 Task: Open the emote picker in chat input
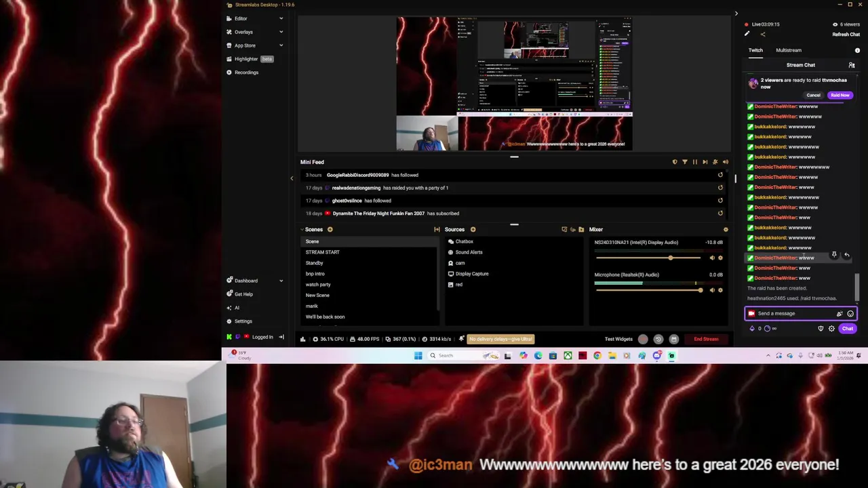click(850, 314)
